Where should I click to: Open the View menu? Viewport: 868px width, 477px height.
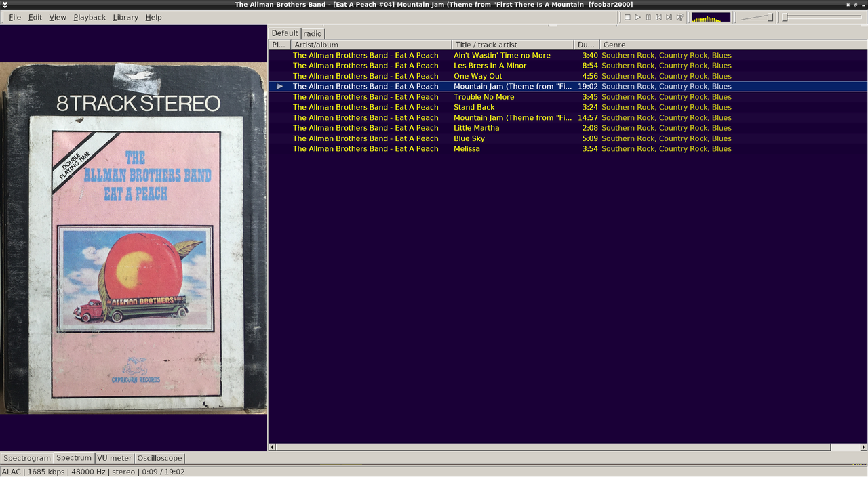coord(58,17)
